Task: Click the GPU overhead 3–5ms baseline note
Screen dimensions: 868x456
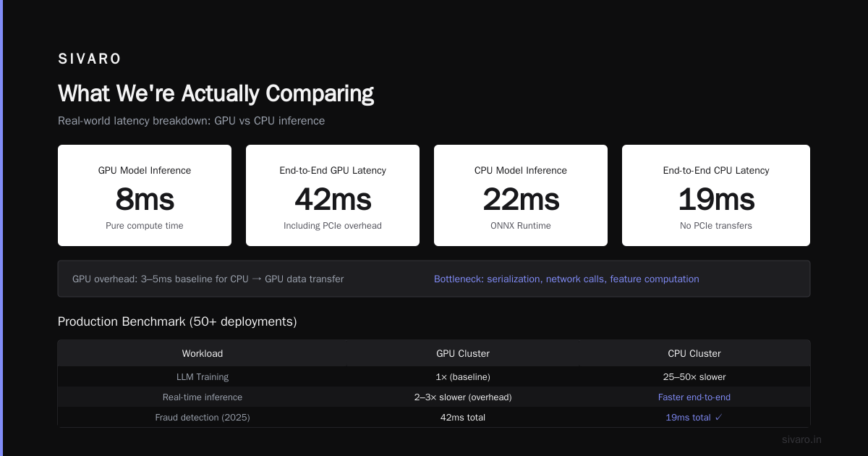Action: (x=208, y=279)
